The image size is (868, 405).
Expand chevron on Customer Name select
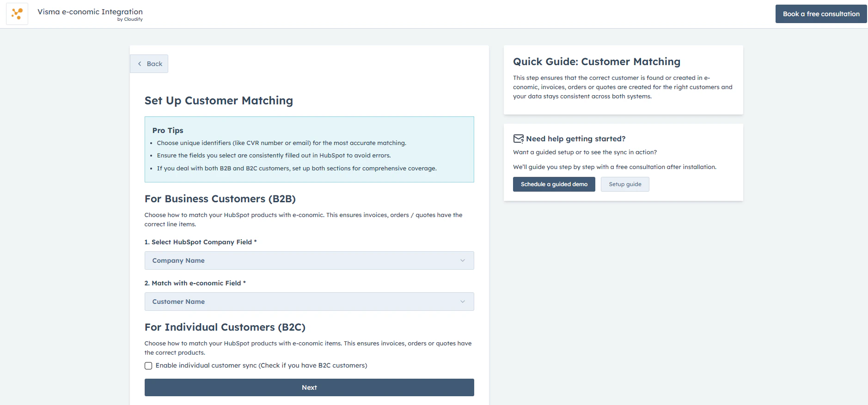pyautogui.click(x=463, y=302)
